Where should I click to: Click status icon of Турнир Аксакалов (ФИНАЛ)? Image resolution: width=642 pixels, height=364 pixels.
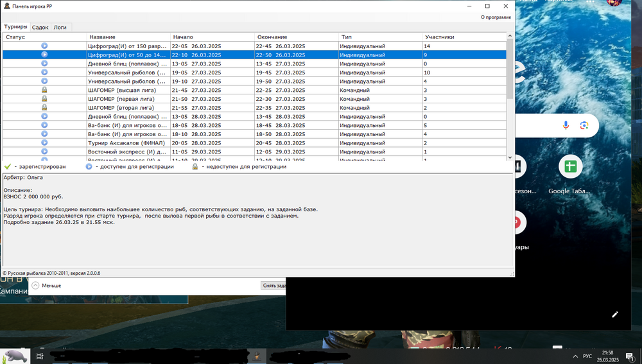44,143
